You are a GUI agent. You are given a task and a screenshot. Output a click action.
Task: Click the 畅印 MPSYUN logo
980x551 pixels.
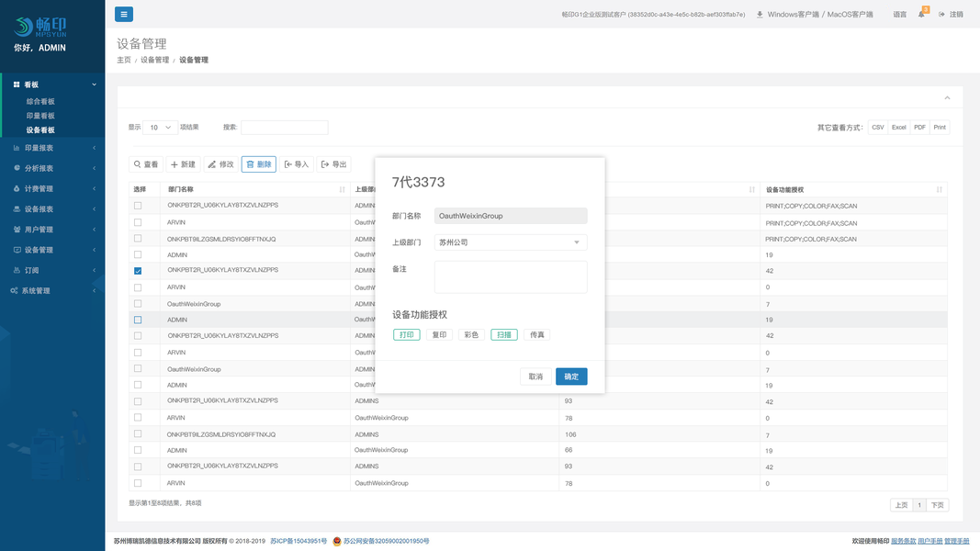click(x=40, y=27)
